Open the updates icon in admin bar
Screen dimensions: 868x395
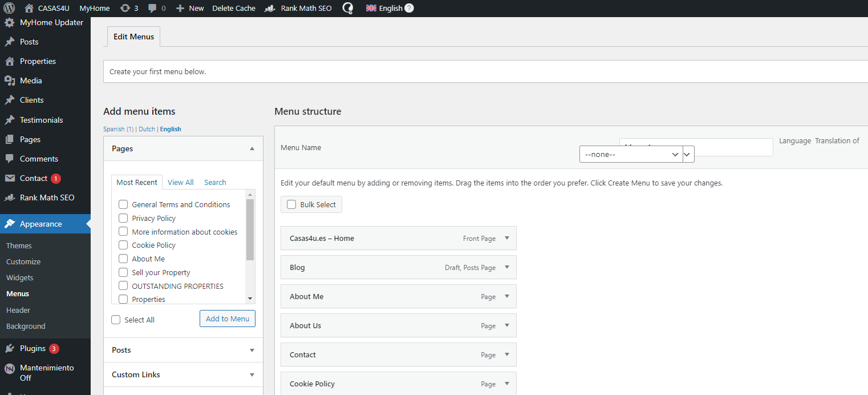pyautogui.click(x=125, y=9)
